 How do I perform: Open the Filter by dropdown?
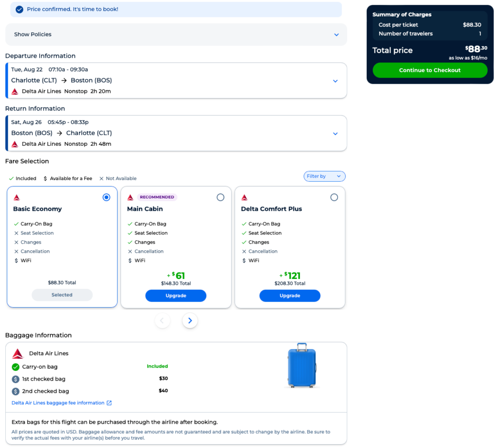pyautogui.click(x=324, y=176)
